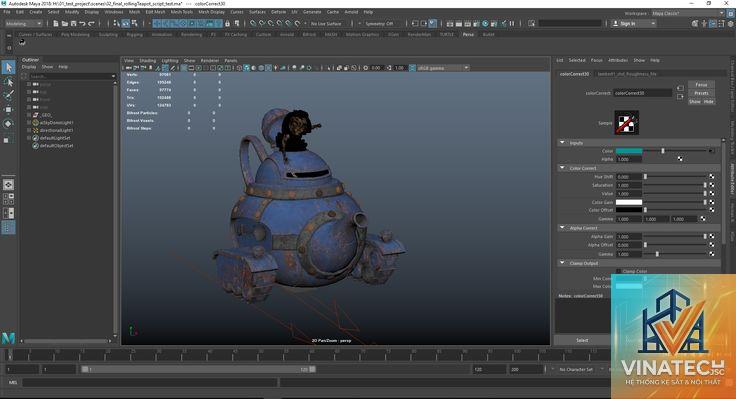Screen dimensions: 736x399
Task: Open the Deform menu in main menu bar
Action: point(278,12)
